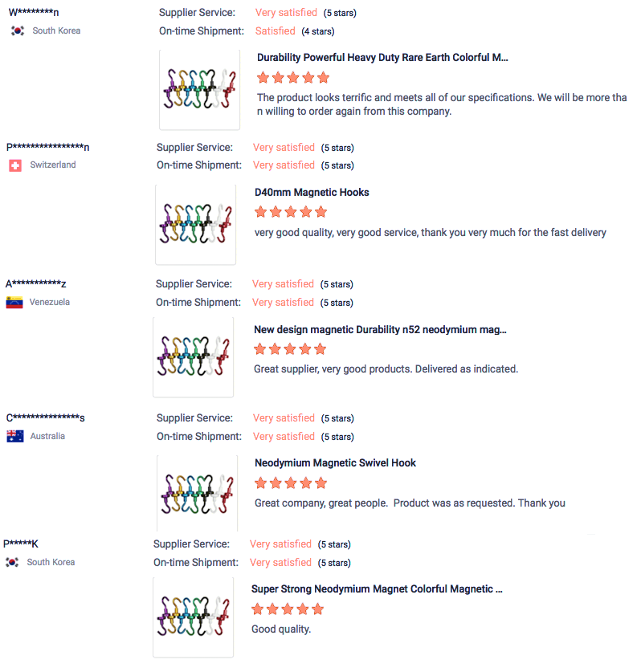Viewport: 637px width, 672px height.
Task: Click the South Korea flag beside reviewer W********n
Action: [x=18, y=31]
